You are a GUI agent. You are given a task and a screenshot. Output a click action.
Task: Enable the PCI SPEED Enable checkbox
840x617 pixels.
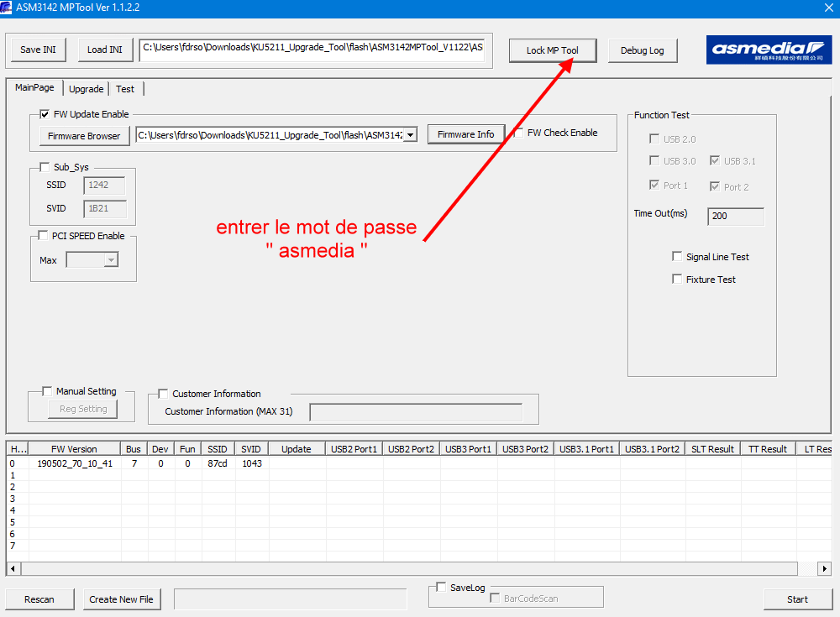pyautogui.click(x=43, y=236)
